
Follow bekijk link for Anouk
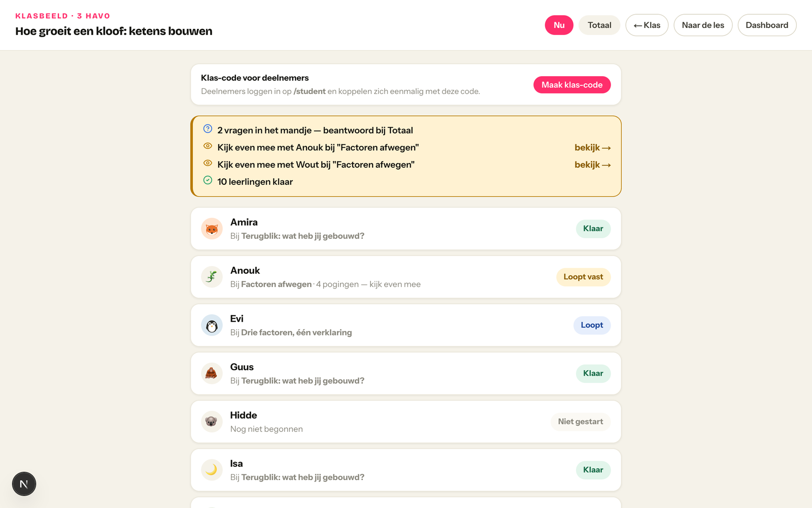[x=592, y=147]
